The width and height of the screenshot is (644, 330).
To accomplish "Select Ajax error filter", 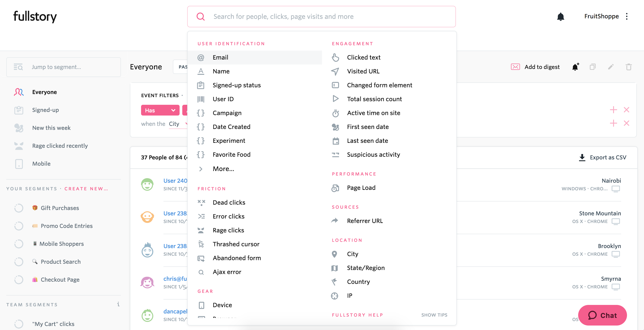I will [x=255, y=272].
